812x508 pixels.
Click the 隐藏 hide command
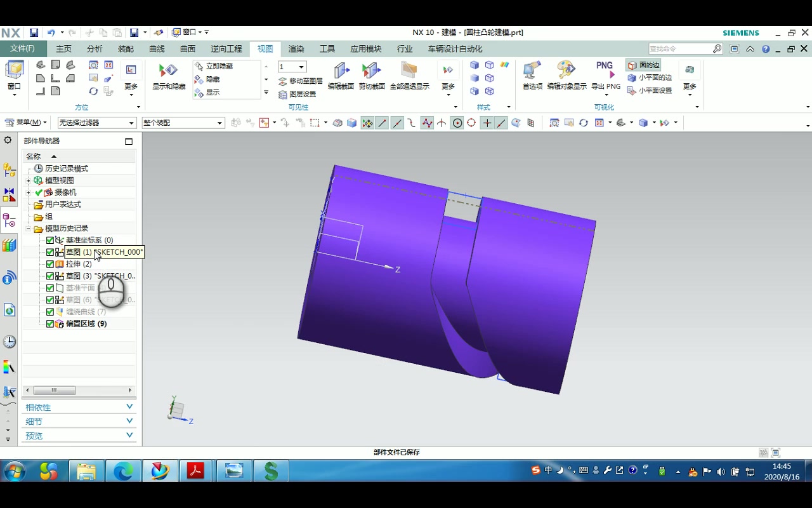pos(207,79)
